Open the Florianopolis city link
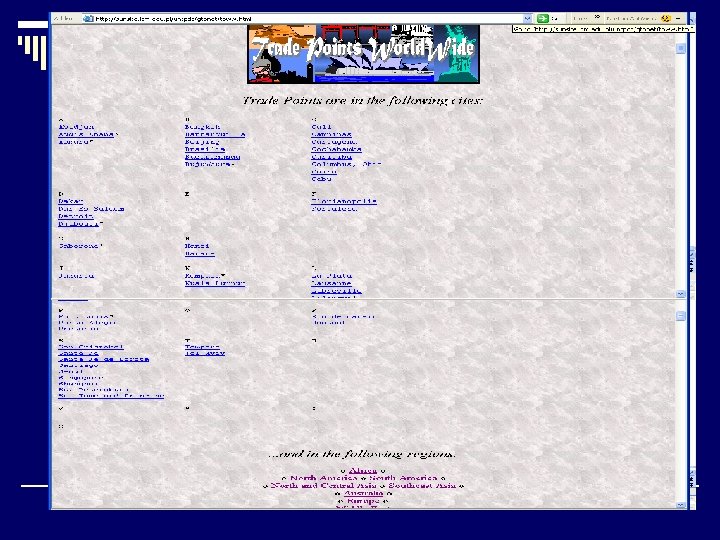 (x=344, y=201)
